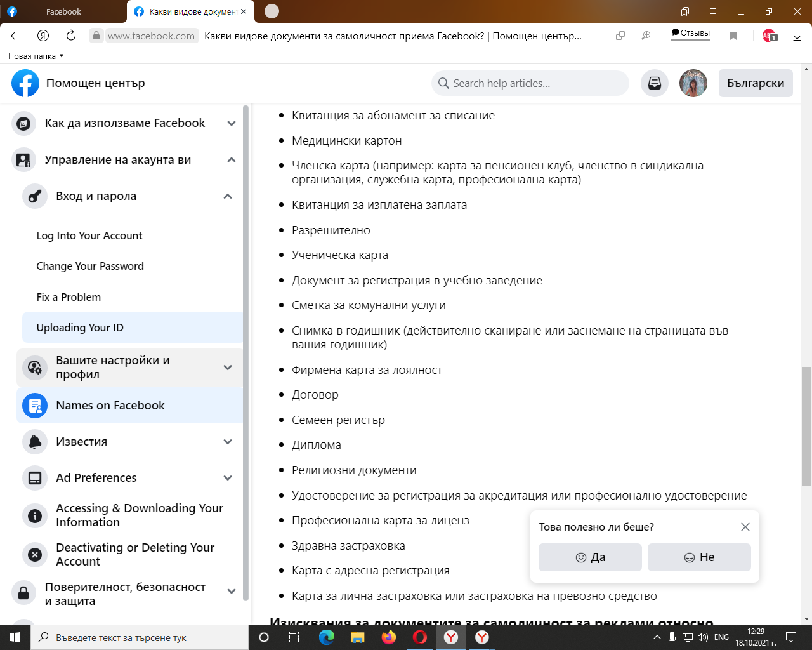This screenshot has height=650, width=812.
Task: Click the Ad Preferences icon
Action: coord(35,478)
